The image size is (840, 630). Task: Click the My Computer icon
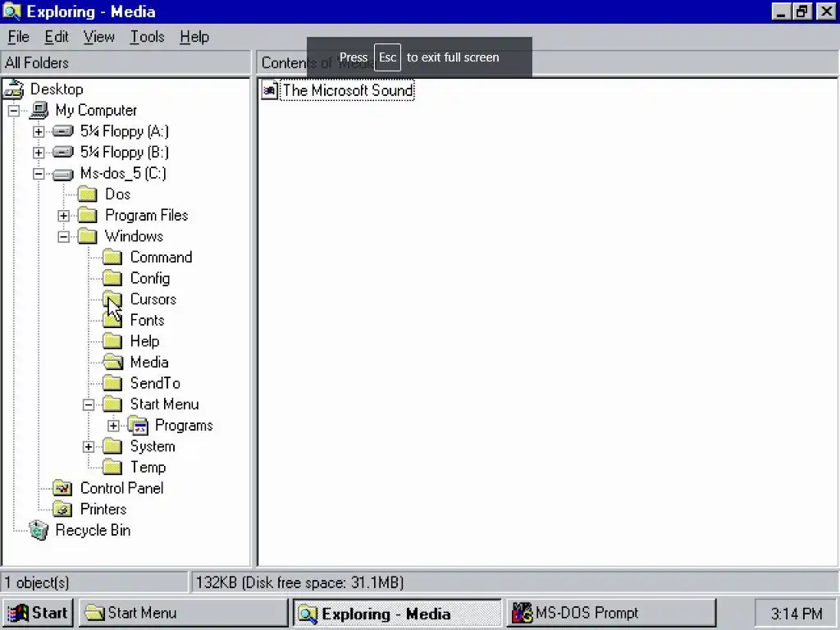coord(39,111)
